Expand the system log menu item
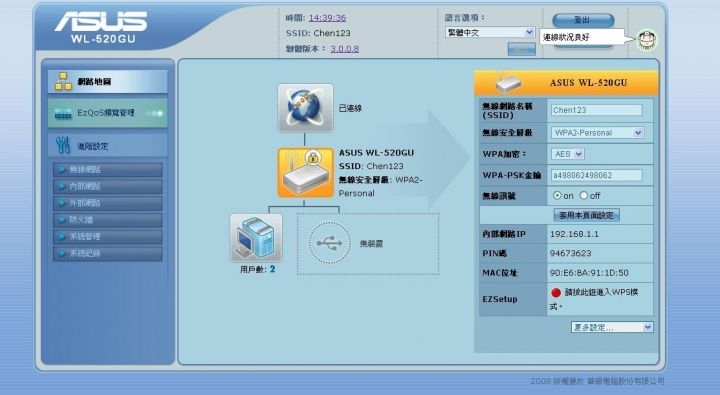This screenshot has height=395, width=720. pyautogui.click(x=107, y=254)
